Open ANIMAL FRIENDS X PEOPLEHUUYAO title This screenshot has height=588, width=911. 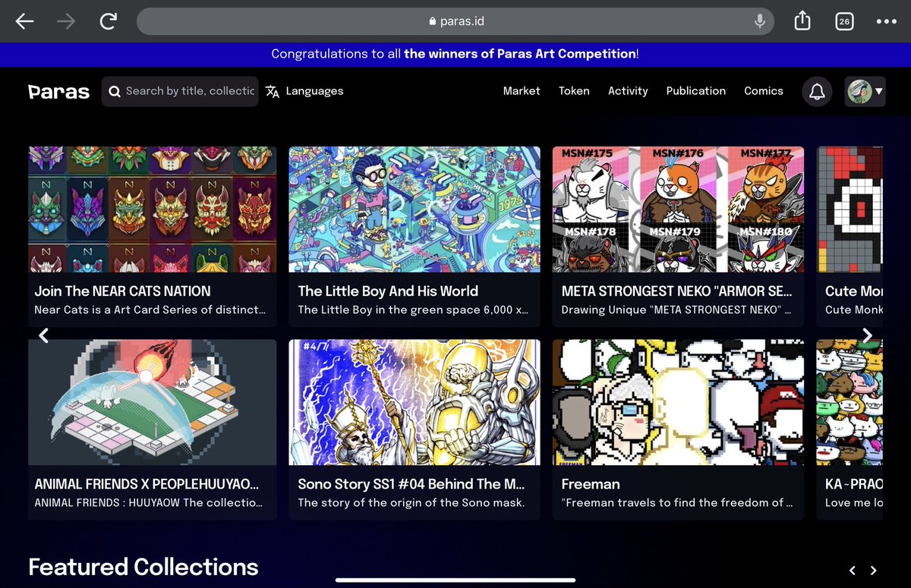[x=147, y=484]
